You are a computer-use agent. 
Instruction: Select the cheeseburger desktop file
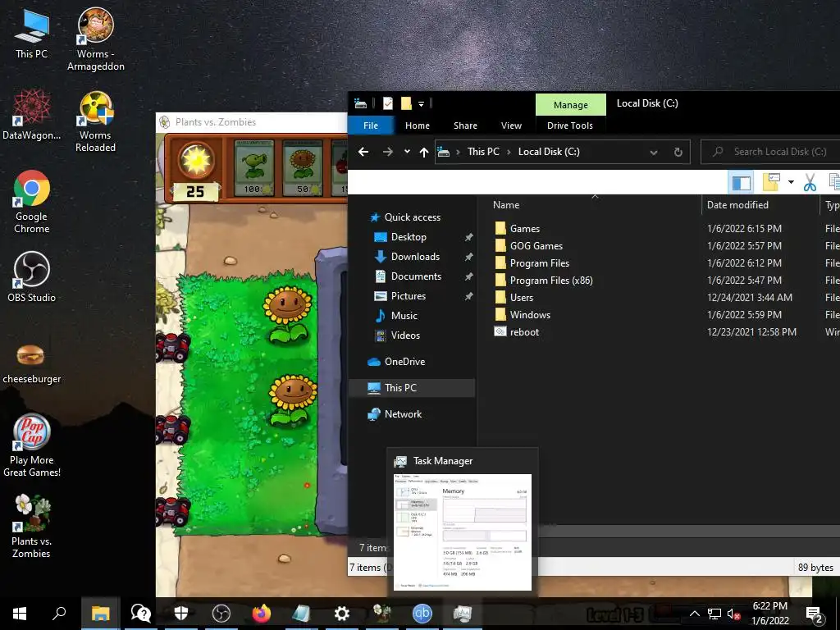pyautogui.click(x=32, y=364)
